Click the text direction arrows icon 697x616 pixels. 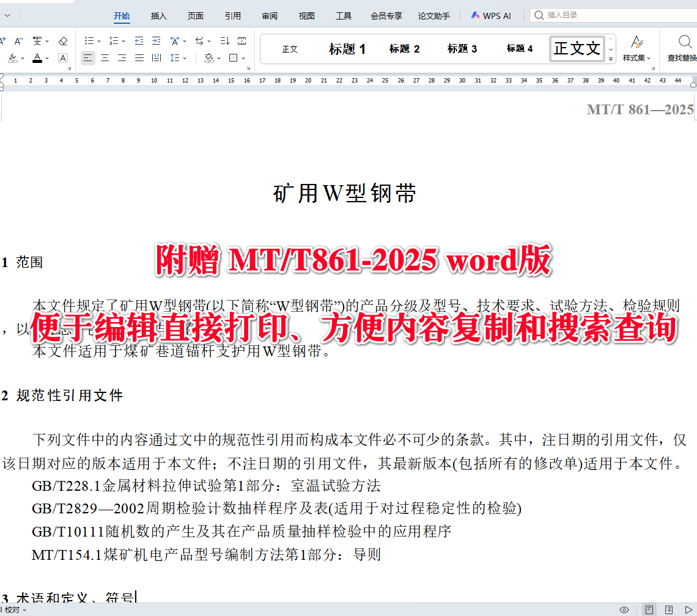[x=199, y=41]
